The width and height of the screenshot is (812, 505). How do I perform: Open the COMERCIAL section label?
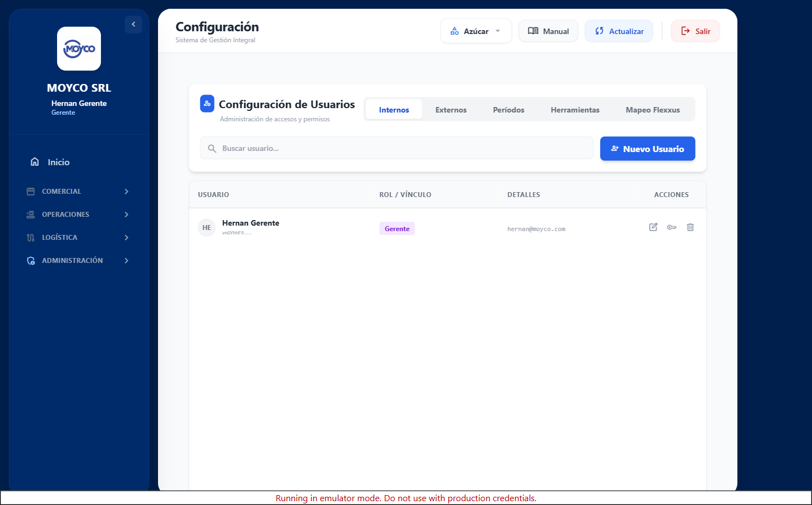pos(61,192)
